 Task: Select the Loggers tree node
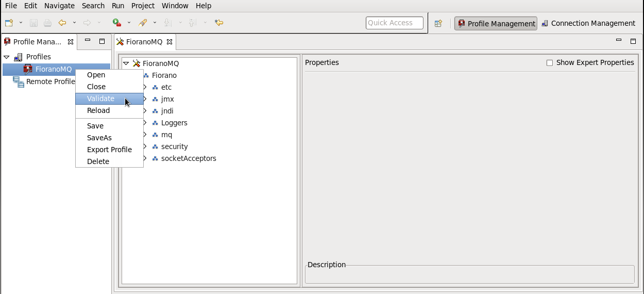coord(174,123)
